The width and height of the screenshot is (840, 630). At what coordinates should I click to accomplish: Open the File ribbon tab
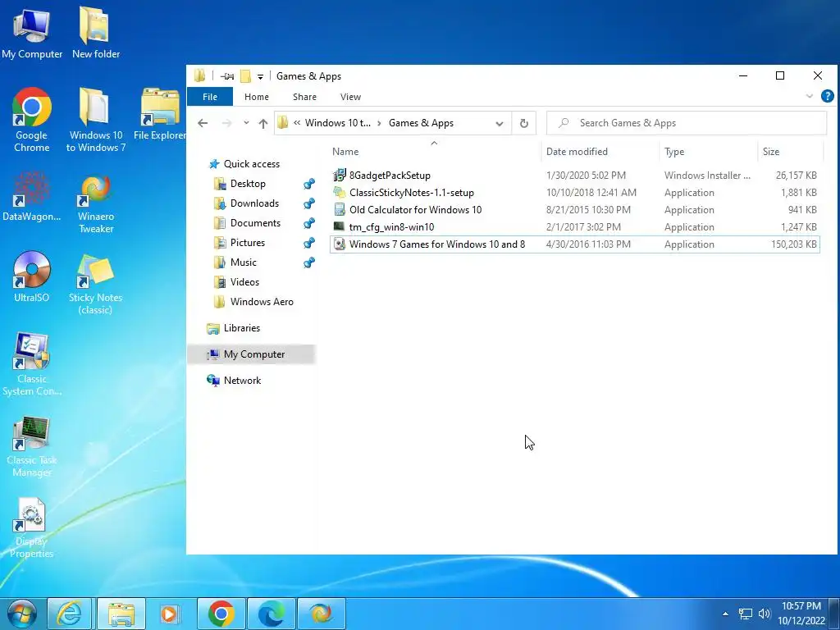210,97
